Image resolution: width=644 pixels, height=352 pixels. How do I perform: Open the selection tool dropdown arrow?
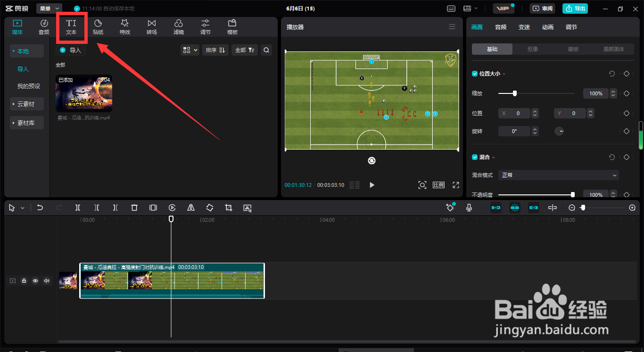pos(22,208)
